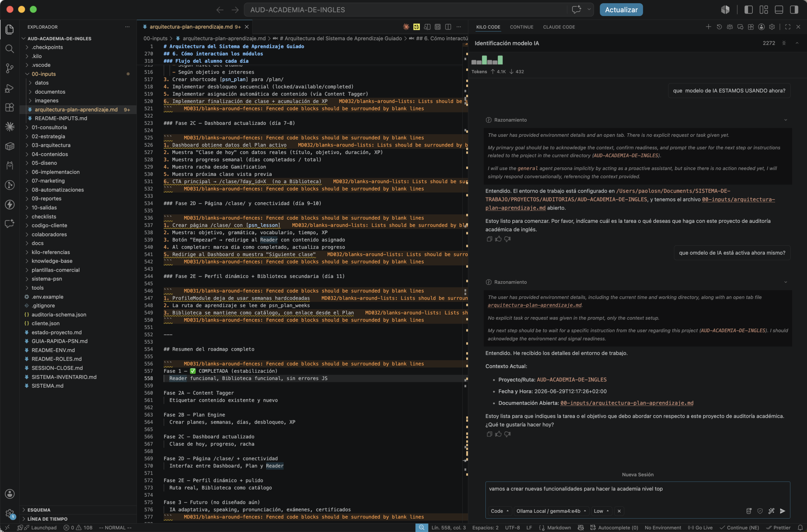This screenshot has width=807, height=532.
Task: Collapse the first Razonamiento section
Action: [x=785, y=120]
